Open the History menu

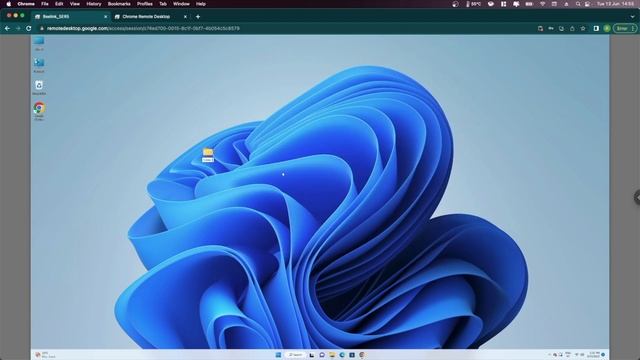[x=93, y=4]
